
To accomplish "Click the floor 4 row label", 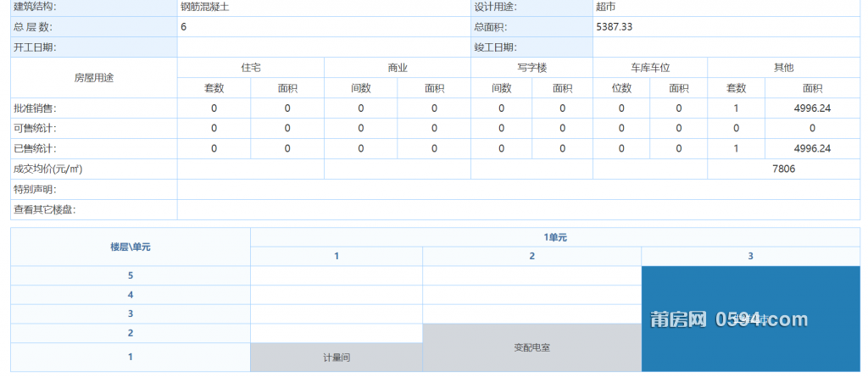I will [x=131, y=295].
